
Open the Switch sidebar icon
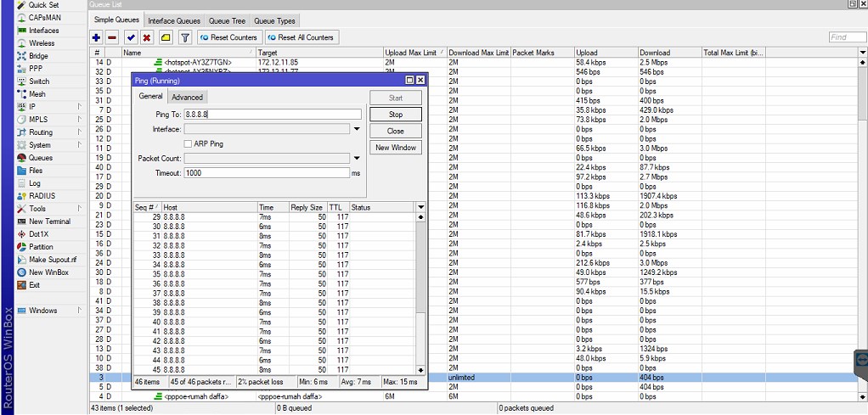click(x=21, y=81)
